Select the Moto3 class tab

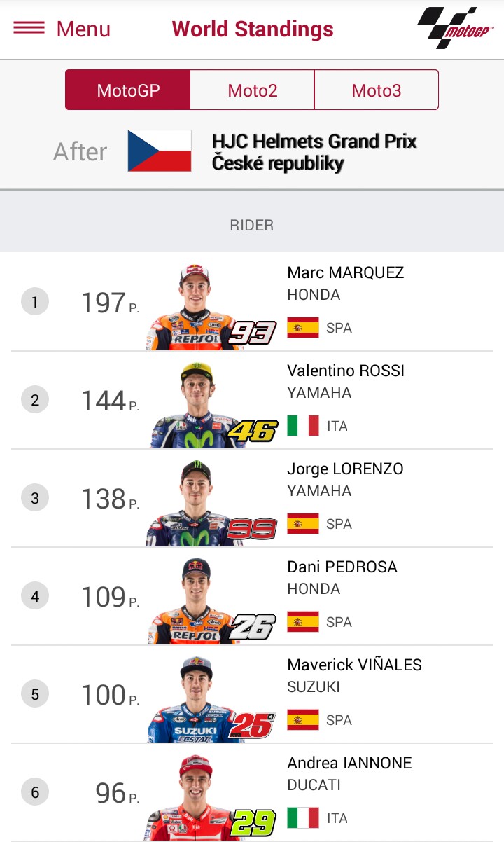(377, 90)
